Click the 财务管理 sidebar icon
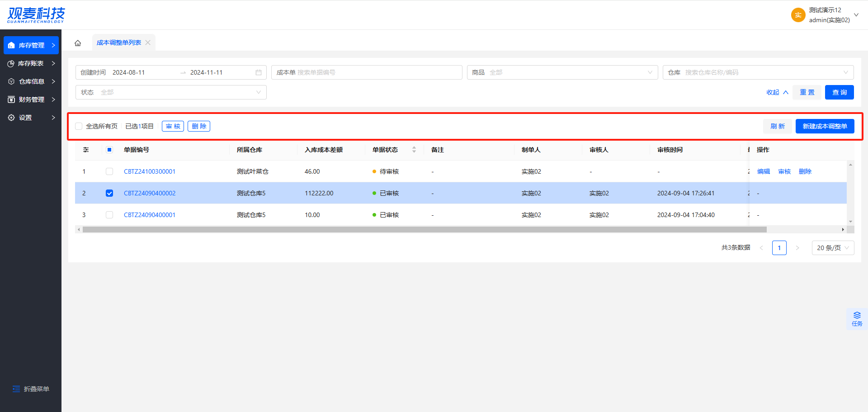Screen dimensions: 868x412 [x=11, y=99]
